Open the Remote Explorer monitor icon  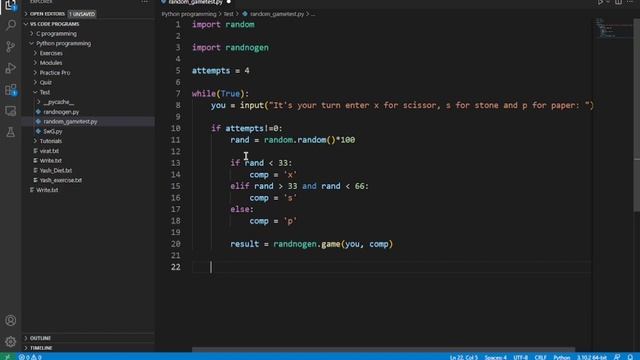pos(11,111)
